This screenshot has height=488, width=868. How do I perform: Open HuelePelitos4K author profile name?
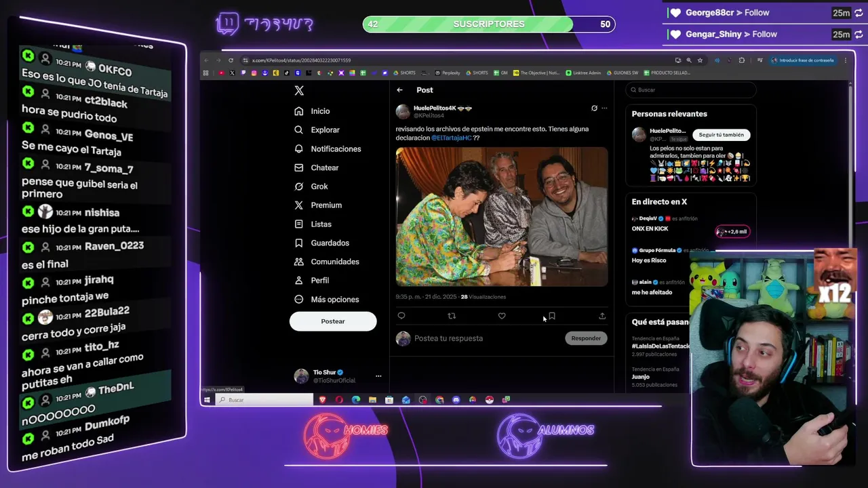435,108
